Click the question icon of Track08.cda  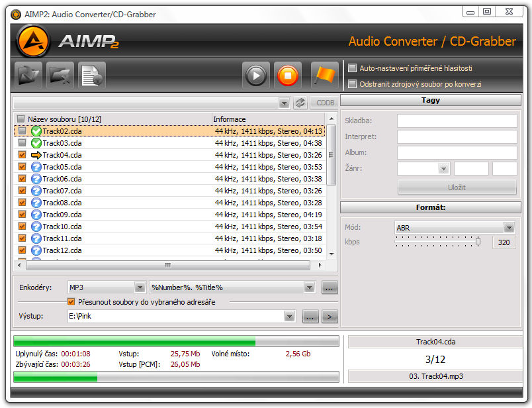coord(36,203)
